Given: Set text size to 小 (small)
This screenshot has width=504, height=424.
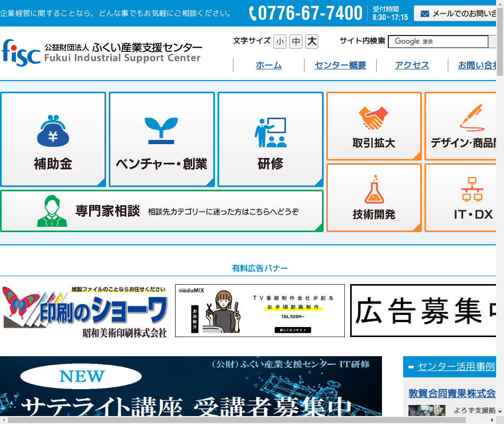Looking at the screenshot, I should point(280,41).
